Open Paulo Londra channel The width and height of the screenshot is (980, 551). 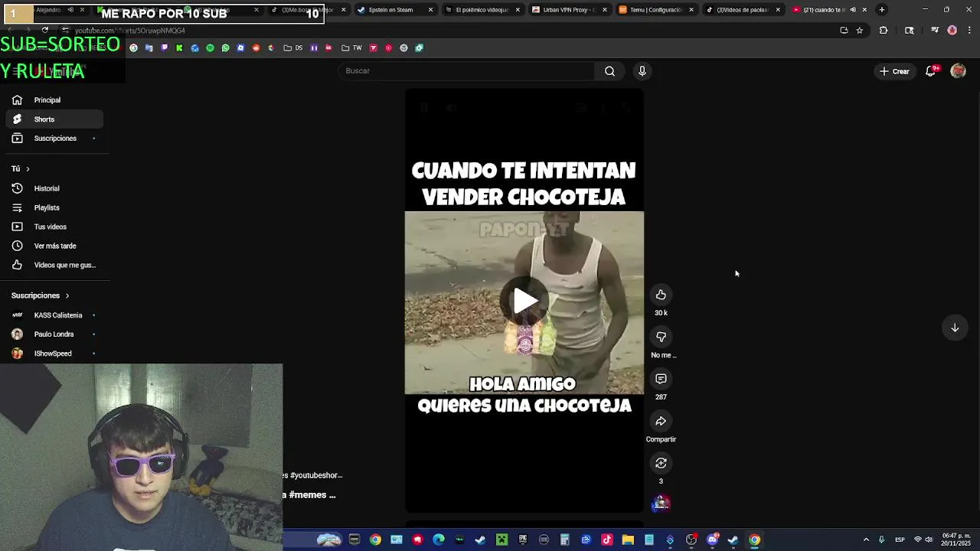54,334
